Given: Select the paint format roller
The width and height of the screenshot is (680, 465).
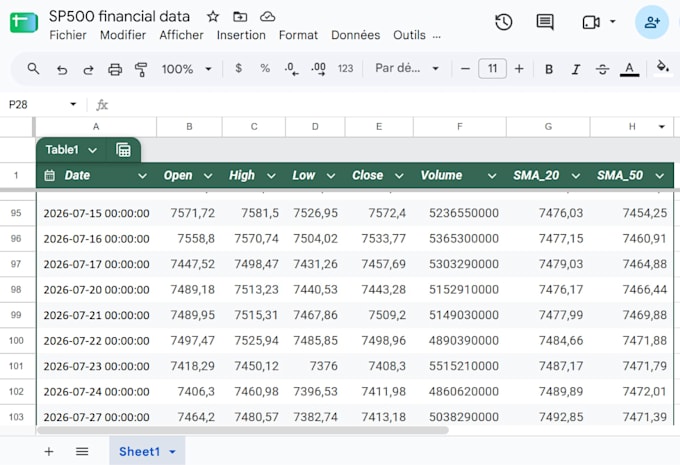Looking at the screenshot, I should pos(141,69).
